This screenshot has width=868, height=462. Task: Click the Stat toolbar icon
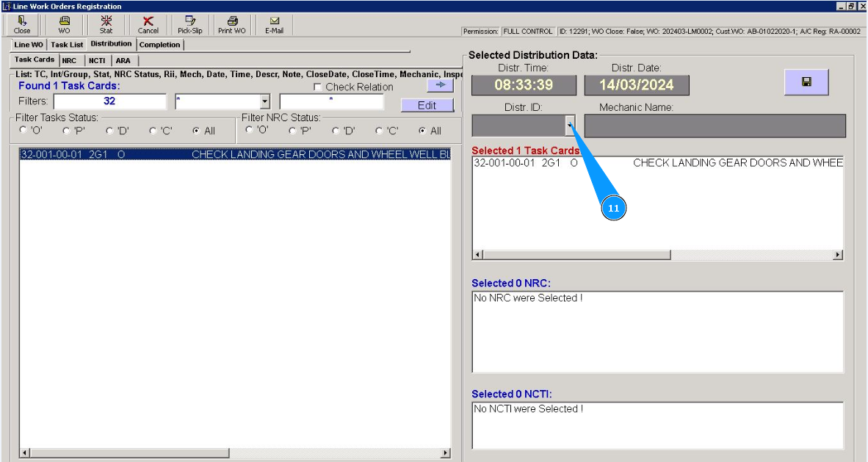[106, 24]
